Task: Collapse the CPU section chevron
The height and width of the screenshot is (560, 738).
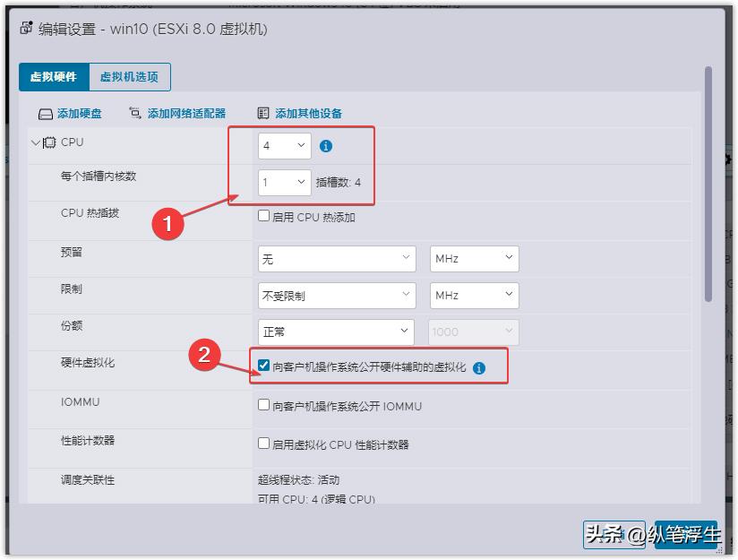Action: (x=35, y=142)
